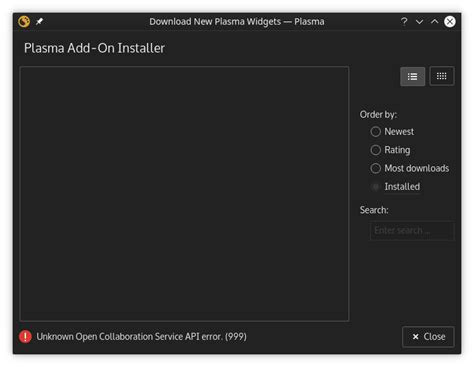
Task: Click the red error warning icon
Action: coord(25,337)
